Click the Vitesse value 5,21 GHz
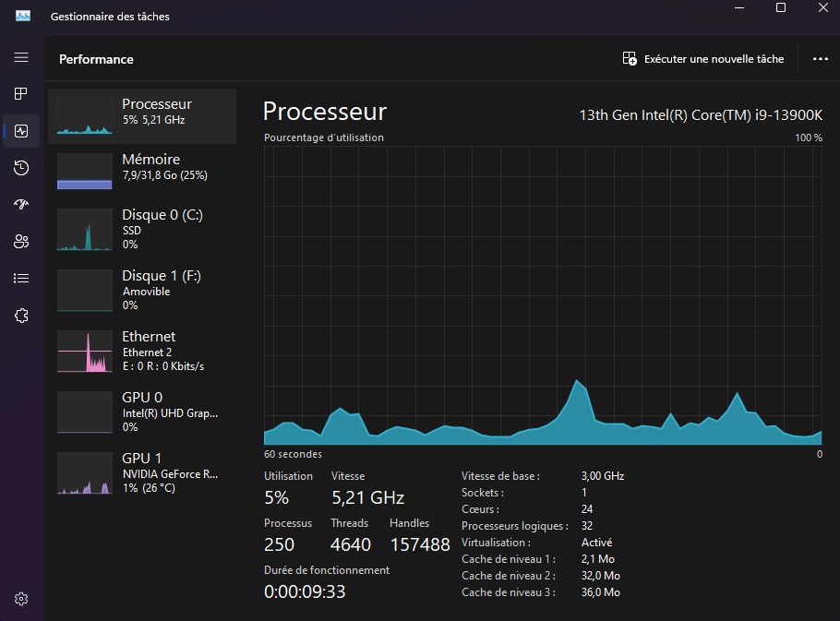Screen dimensions: 840x621 point(368,498)
